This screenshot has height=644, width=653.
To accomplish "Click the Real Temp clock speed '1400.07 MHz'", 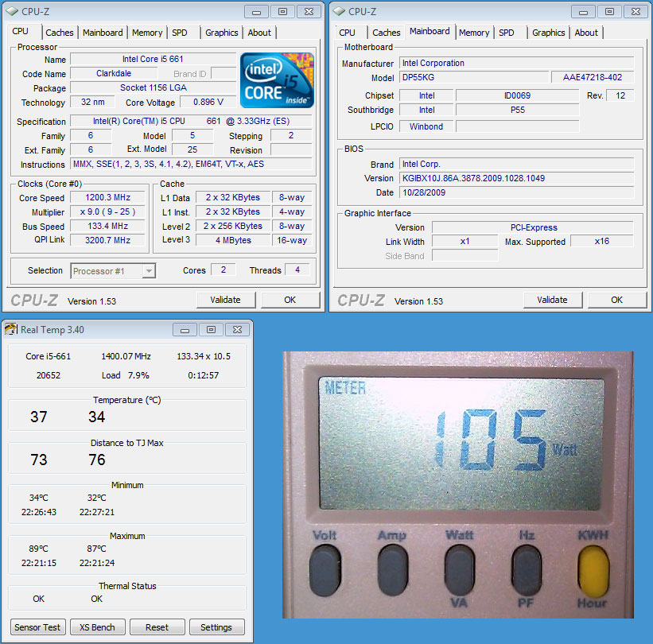I will click(126, 356).
